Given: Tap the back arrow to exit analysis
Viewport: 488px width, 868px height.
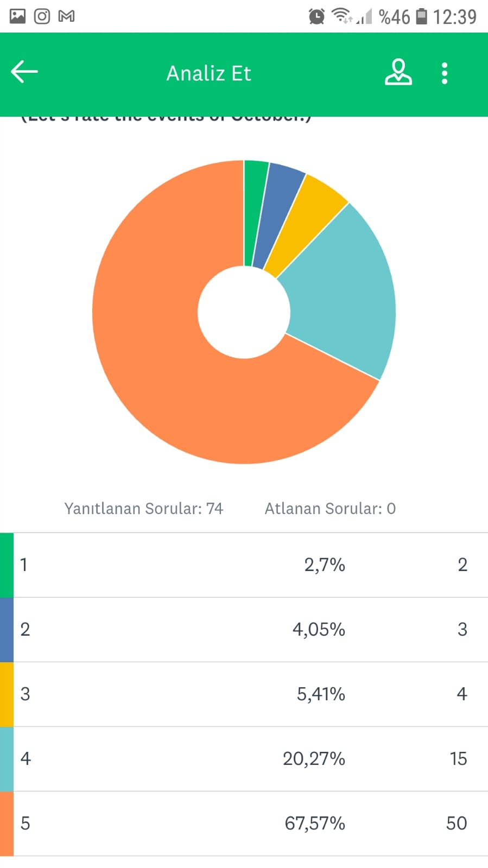Looking at the screenshot, I should [x=23, y=71].
